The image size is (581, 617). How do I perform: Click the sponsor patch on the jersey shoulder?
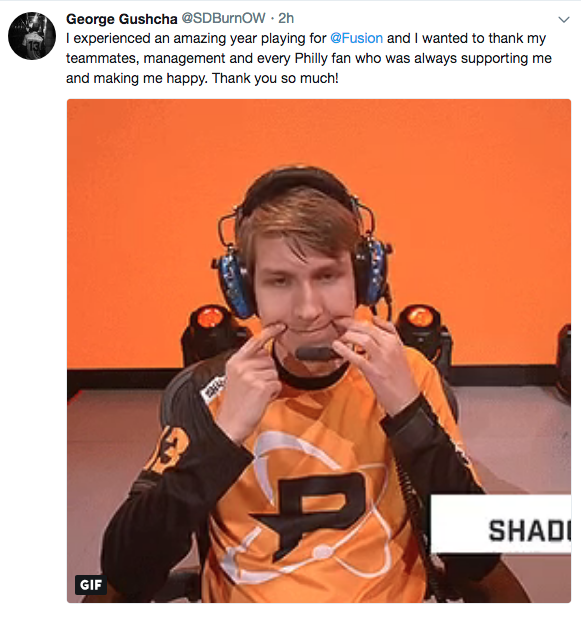214,388
